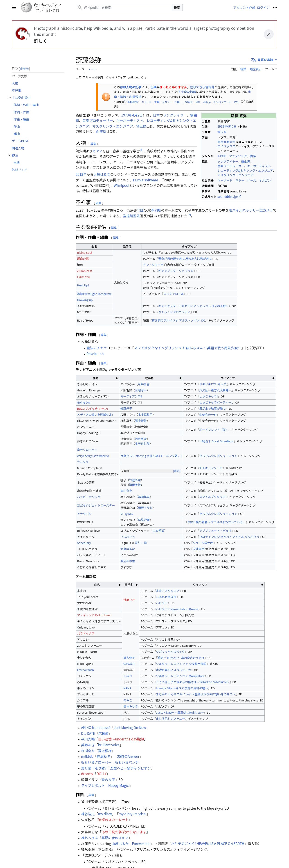Open the ツール dropdown menu
This screenshot has width=289, height=868.
click(x=271, y=69)
